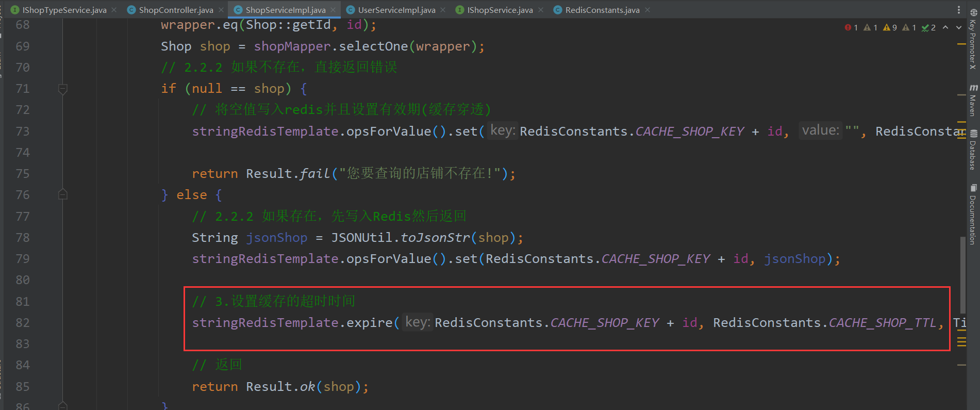The image size is (980, 410).
Task: Jump to previous highlighted error arrow
Action: pyautogui.click(x=945, y=27)
